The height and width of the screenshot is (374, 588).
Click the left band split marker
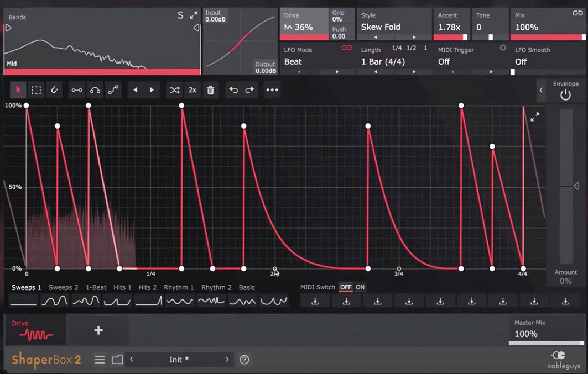[8, 28]
